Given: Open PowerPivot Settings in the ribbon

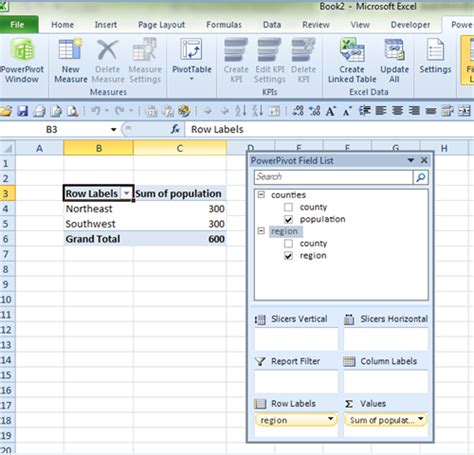Looking at the screenshot, I should tap(435, 57).
